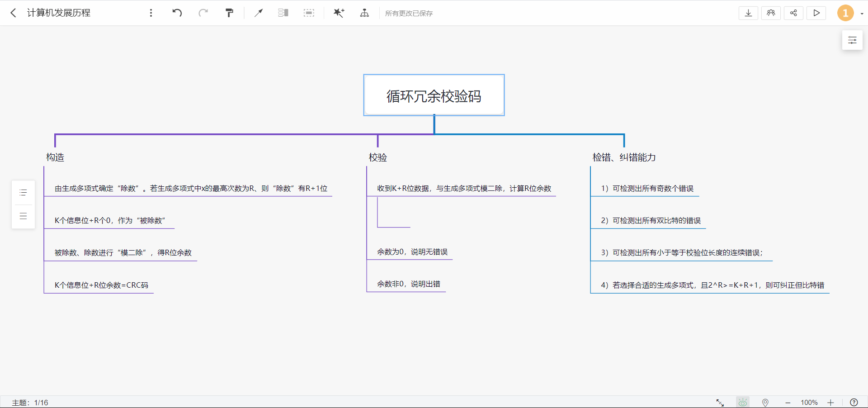
Task: Click the 主题: 1/16 topic counter
Action: click(30, 403)
